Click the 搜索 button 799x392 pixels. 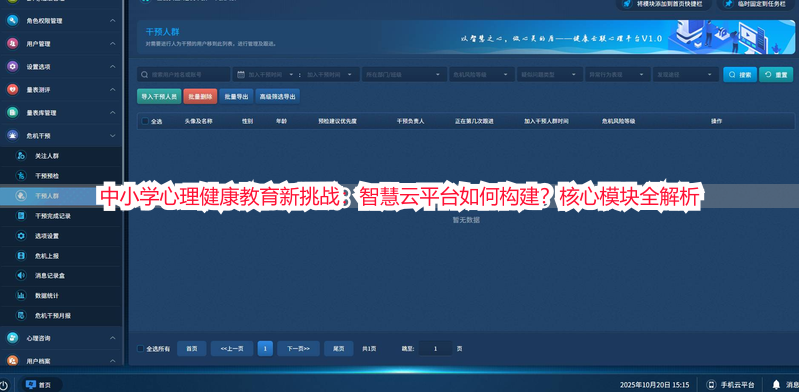click(740, 74)
